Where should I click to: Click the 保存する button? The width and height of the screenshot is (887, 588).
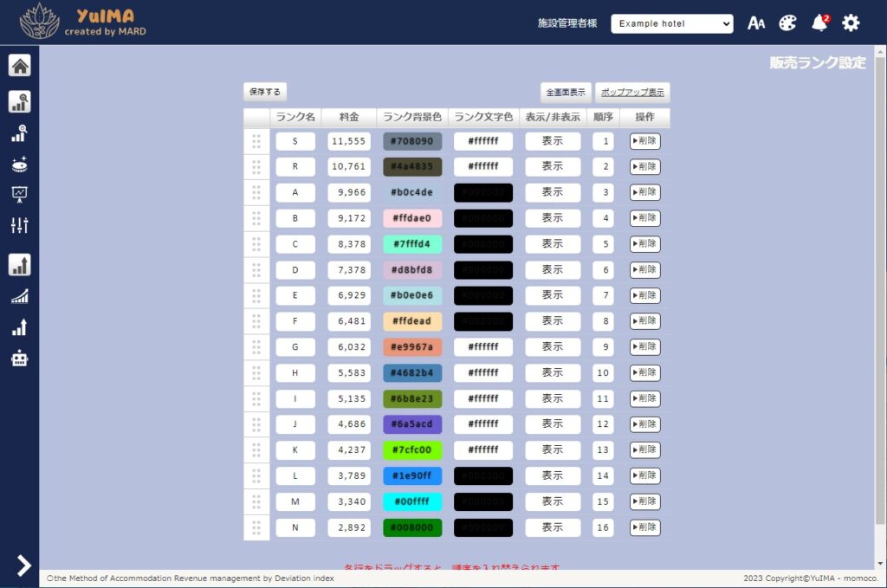(x=265, y=92)
